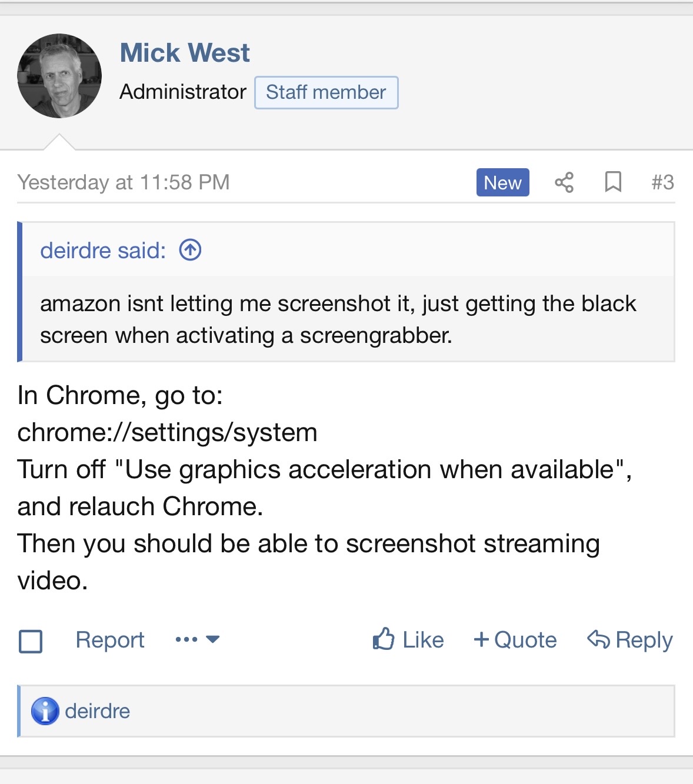Click the blue info reaction icon

point(45,711)
